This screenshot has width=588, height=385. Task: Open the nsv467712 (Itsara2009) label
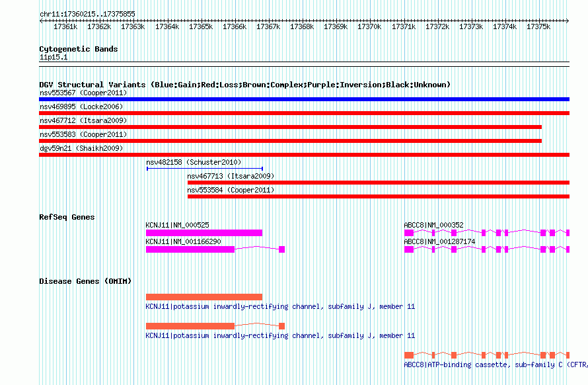coord(83,120)
